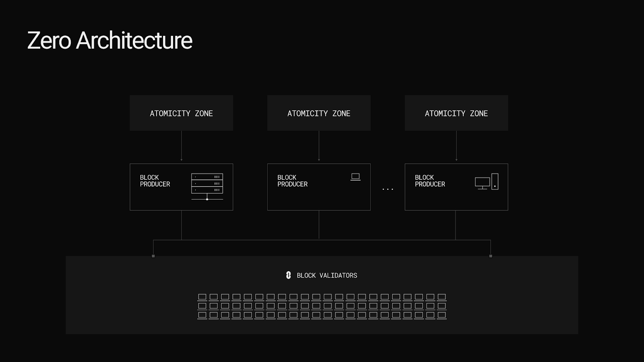Click the server rack icon in Block Producer
644x362 pixels.
(207, 186)
